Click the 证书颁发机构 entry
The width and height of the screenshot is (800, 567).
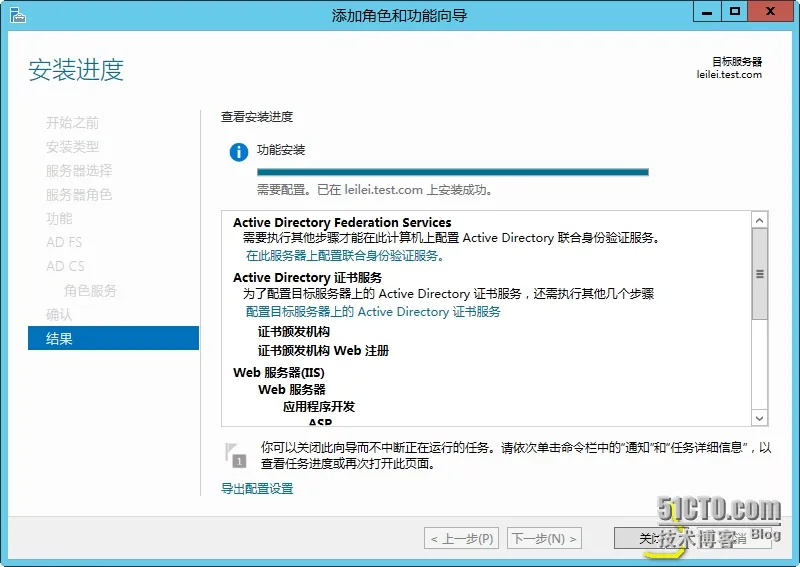point(294,332)
